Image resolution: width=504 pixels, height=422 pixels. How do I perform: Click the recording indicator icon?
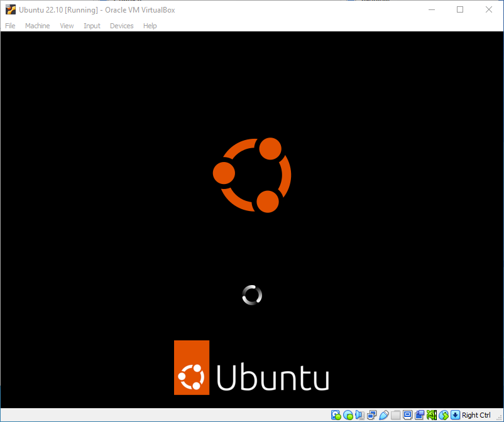pos(419,415)
